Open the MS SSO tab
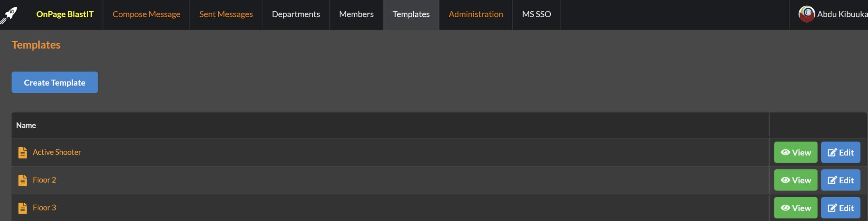 536,14
